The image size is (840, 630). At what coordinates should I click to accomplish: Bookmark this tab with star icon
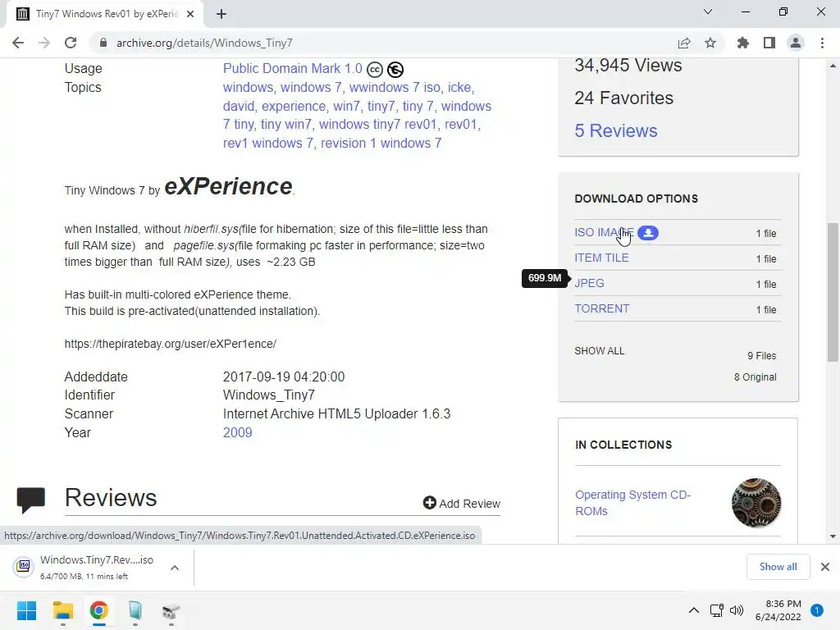point(710,43)
